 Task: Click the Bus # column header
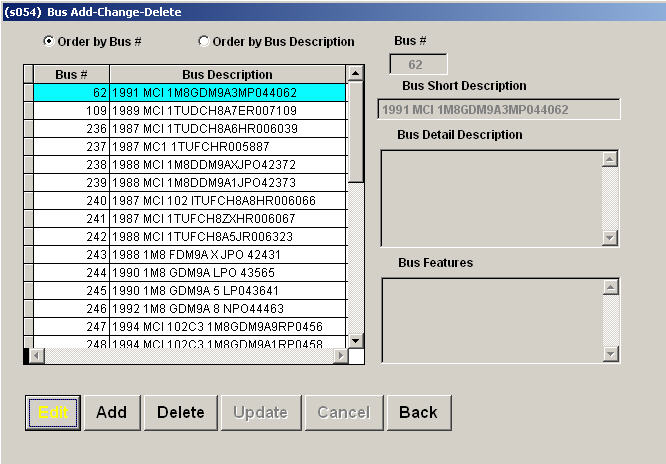point(71,74)
